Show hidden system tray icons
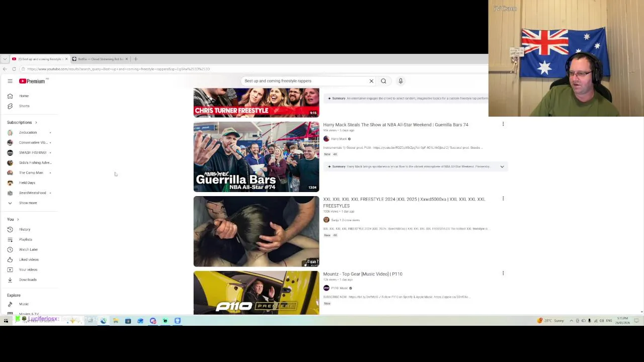644x362 pixels. tap(571, 320)
